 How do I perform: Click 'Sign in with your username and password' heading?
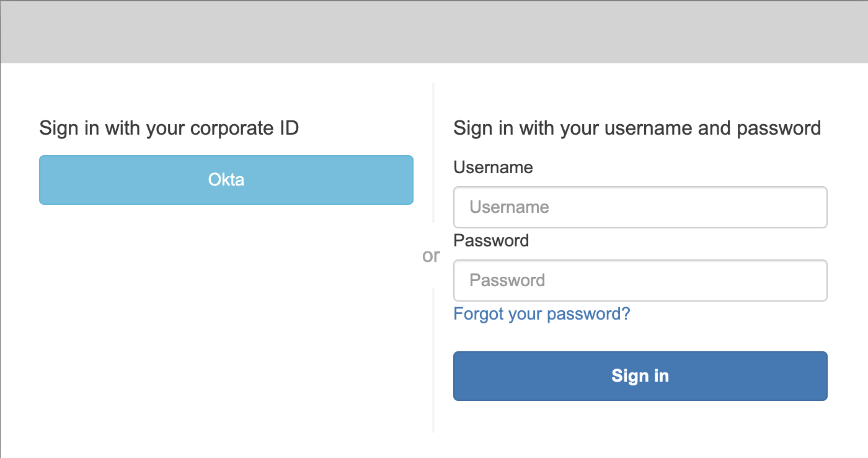(637, 128)
